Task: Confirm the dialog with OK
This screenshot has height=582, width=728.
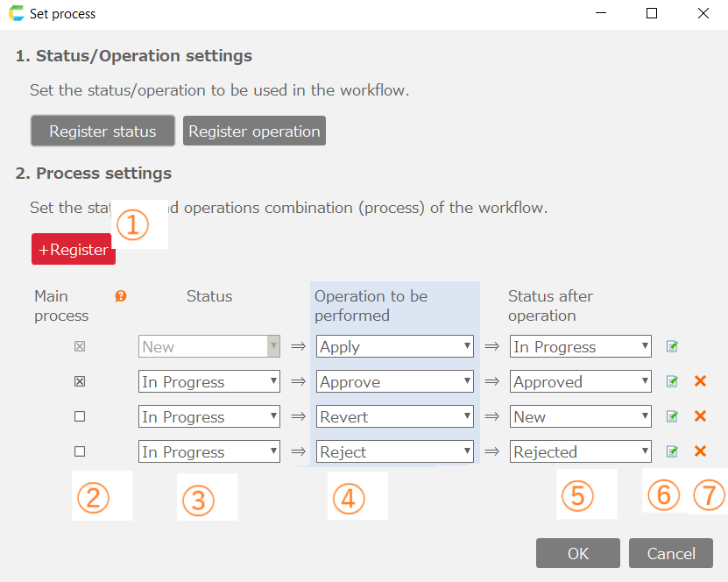Action: [x=578, y=553]
